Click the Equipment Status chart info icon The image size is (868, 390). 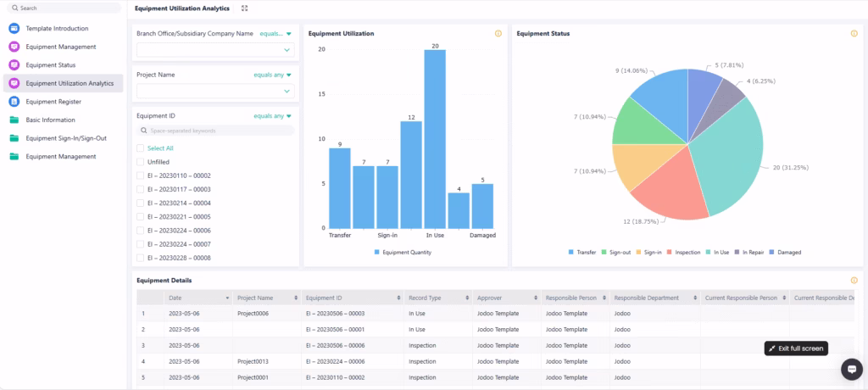tap(854, 34)
